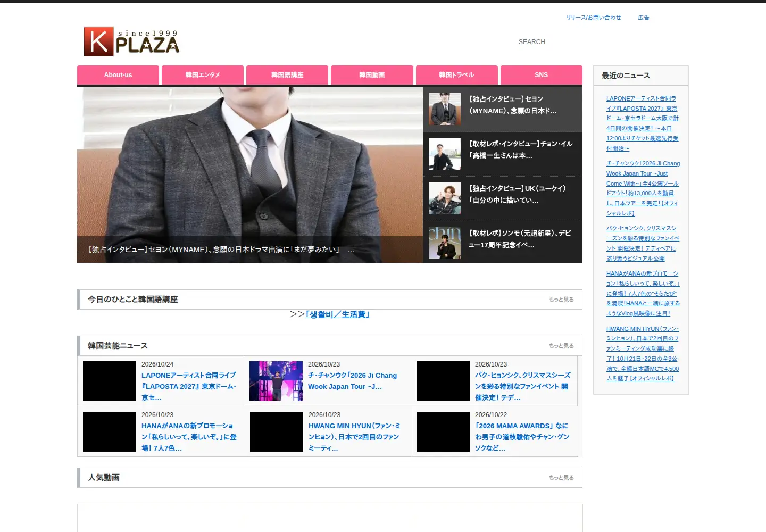
Task: Click もっと見る in 韓国芸能ニュース section
Action: tap(561, 346)
